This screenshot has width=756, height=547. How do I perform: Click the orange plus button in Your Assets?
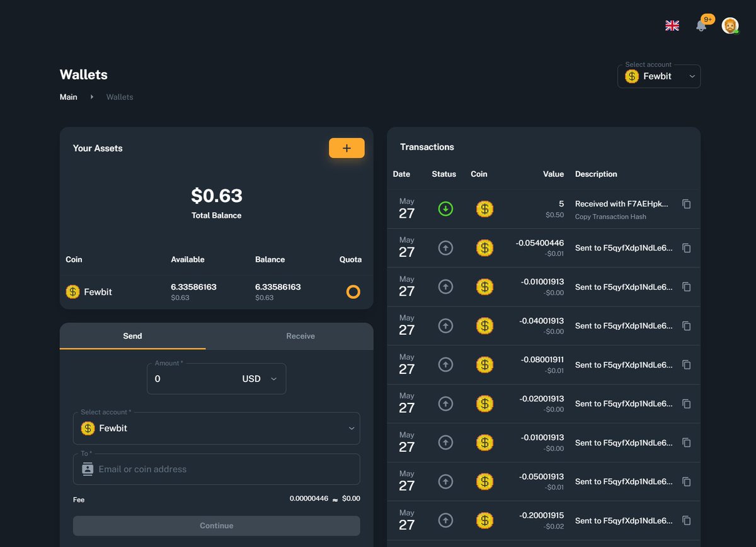click(x=346, y=148)
